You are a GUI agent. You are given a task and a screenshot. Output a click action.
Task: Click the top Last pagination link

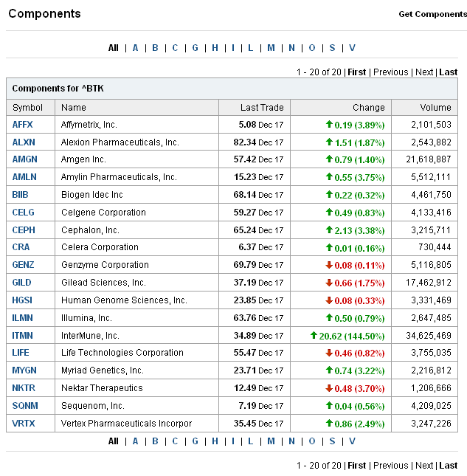point(448,72)
